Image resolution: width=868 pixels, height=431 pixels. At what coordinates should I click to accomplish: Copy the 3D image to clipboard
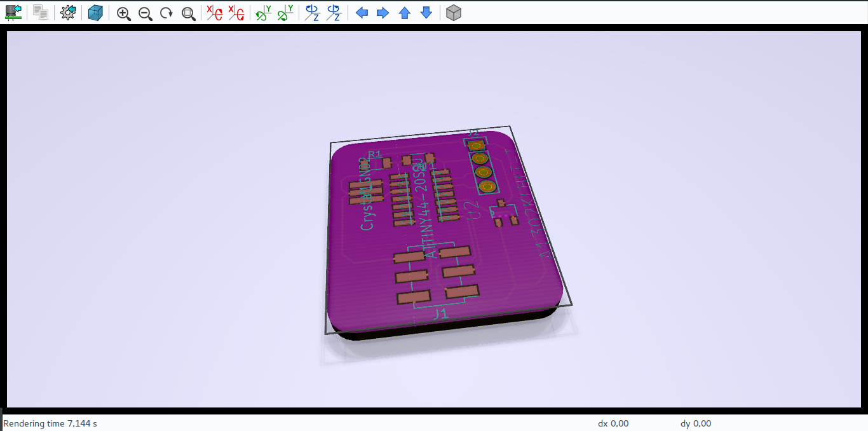[39, 11]
